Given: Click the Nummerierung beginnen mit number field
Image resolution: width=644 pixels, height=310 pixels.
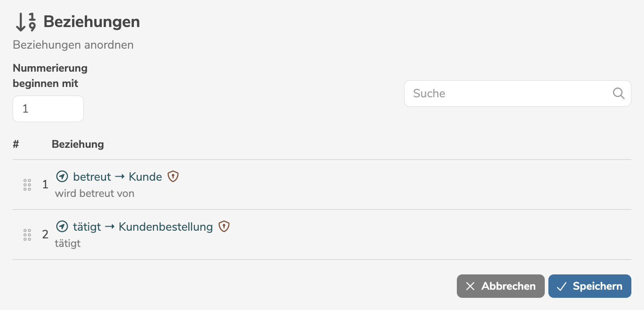Looking at the screenshot, I should pyautogui.click(x=48, y=109).
